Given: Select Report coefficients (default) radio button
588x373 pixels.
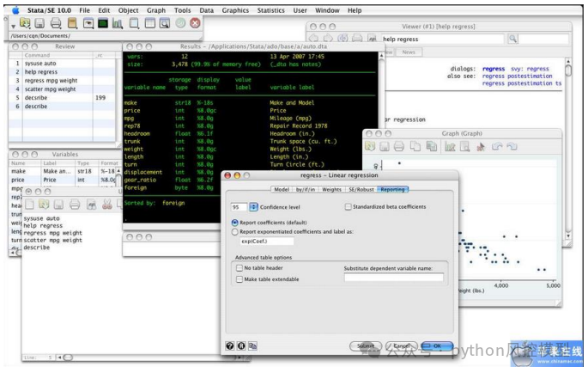Looking at the screenshot, I should coord(234,223).
